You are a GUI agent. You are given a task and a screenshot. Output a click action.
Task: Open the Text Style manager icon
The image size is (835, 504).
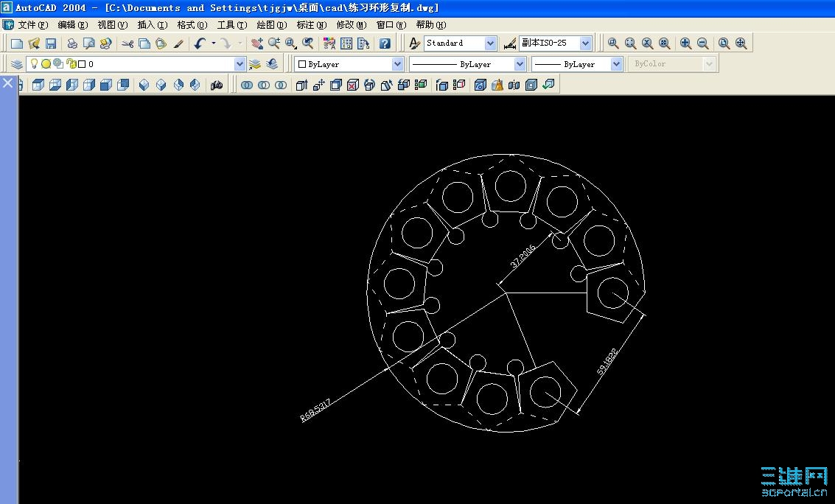pos(414,43)
